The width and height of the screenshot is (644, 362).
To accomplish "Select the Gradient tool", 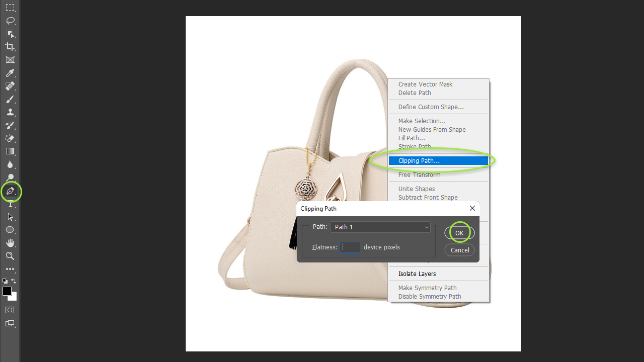I will (10, 151).
